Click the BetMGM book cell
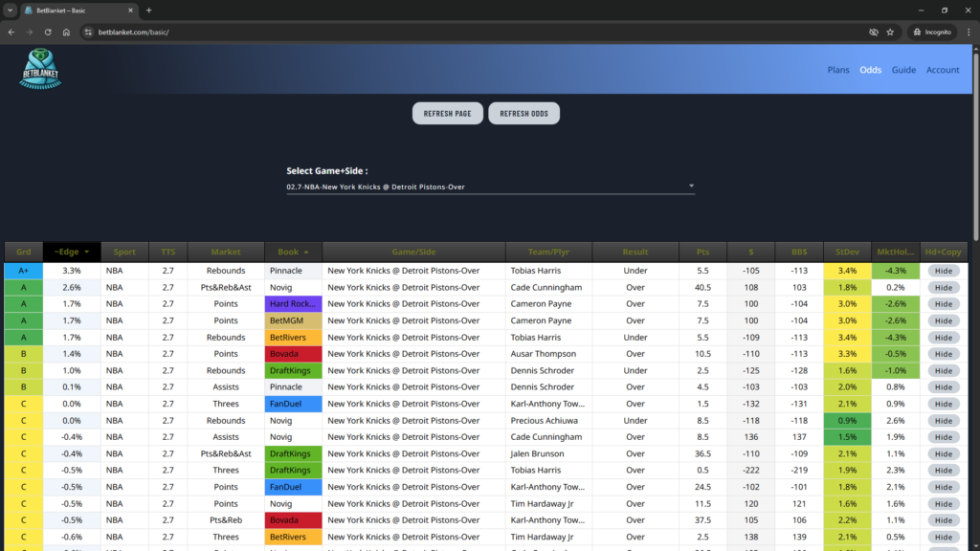980x551 pixels. click(x=293, y=320)
